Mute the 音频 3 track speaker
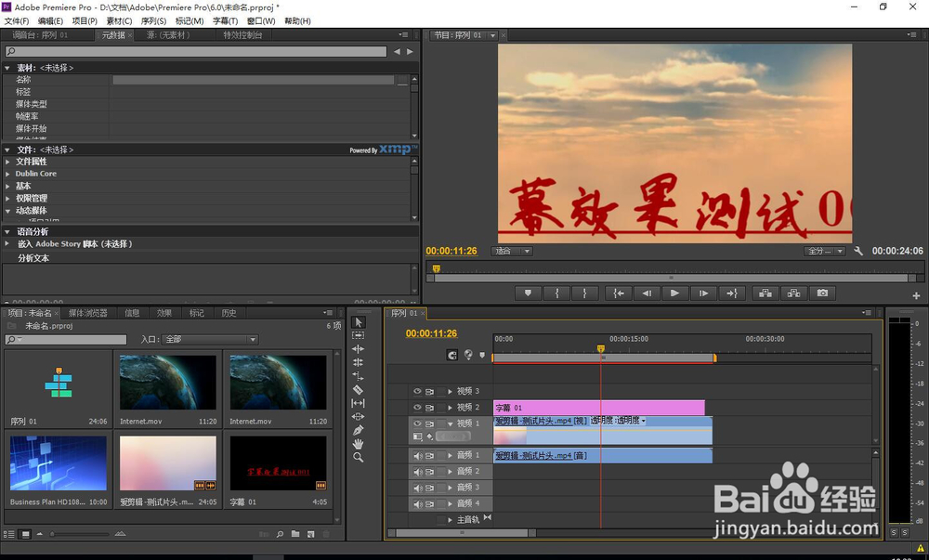This screenshot has width=929, height=560. point(418,488)
